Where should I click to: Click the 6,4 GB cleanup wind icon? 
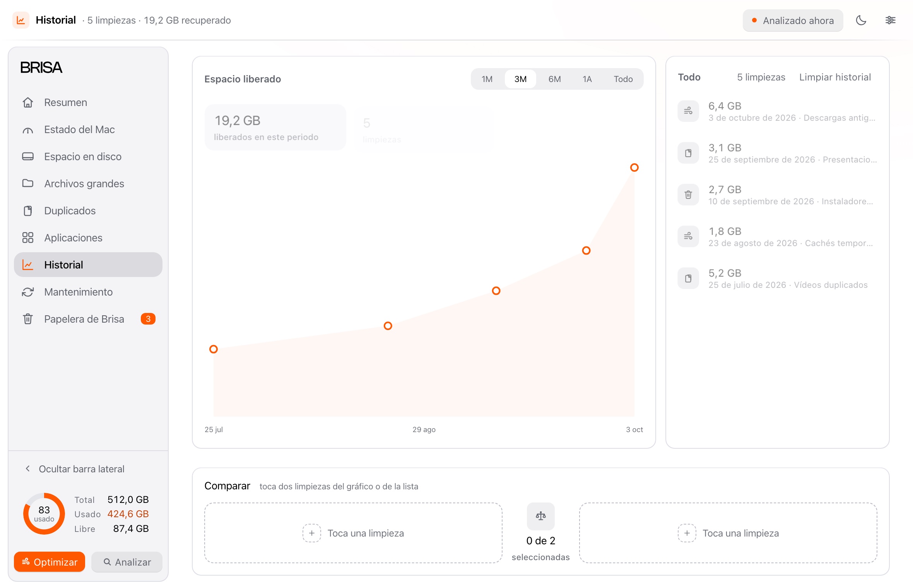[688, 111]
